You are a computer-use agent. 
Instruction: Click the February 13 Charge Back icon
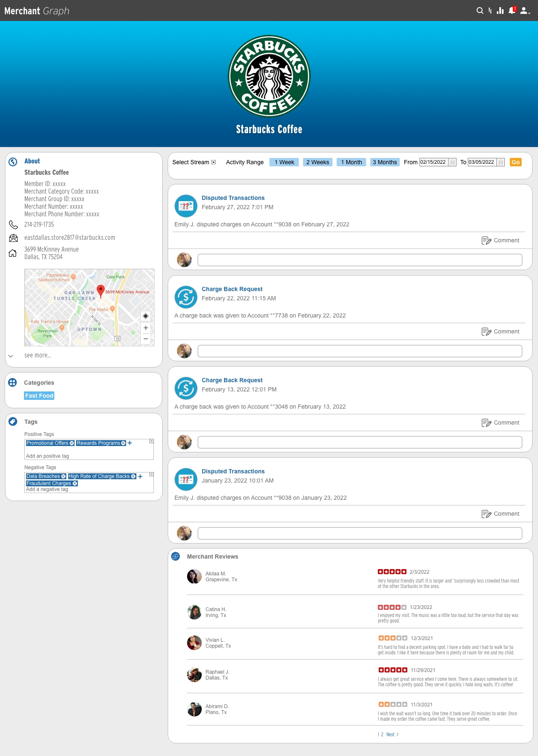pos(186,388)
